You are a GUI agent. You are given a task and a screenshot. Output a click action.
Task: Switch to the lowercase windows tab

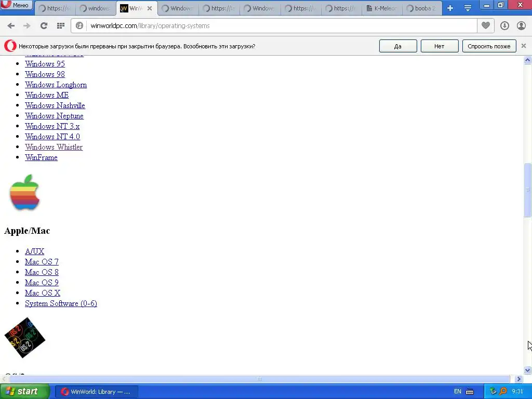tap(96, 8)
